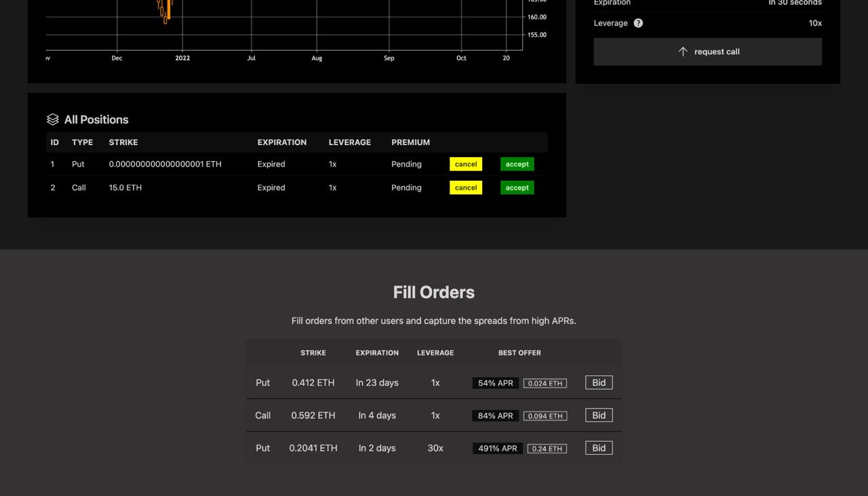Click the 10x leverage value
868x496 pixels.
[815, 23]
